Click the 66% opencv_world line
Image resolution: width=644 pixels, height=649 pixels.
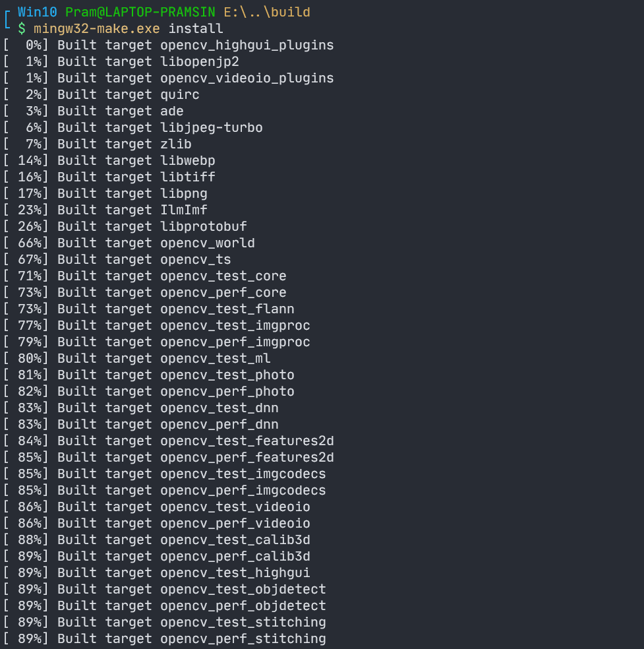tap(129, 243)
